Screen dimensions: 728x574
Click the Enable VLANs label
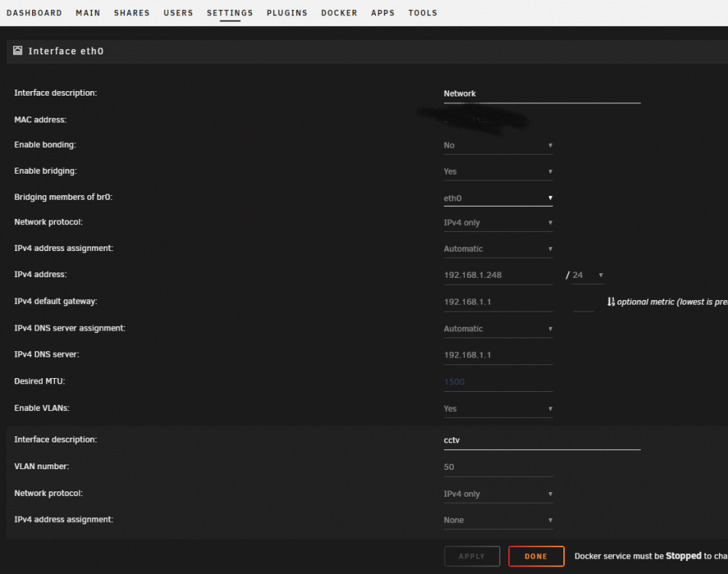(42, 409)
